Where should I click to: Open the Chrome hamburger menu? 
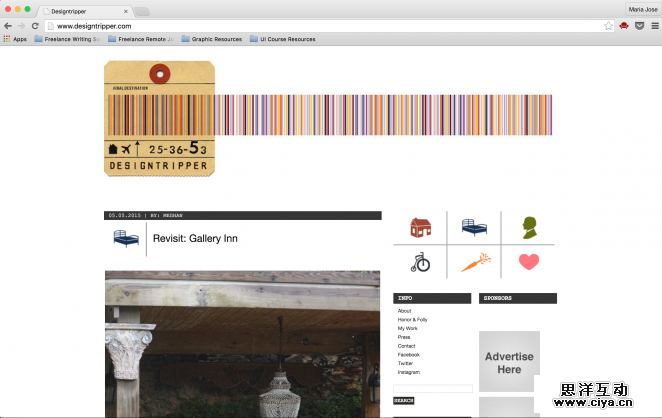click(x=655, y=26)
